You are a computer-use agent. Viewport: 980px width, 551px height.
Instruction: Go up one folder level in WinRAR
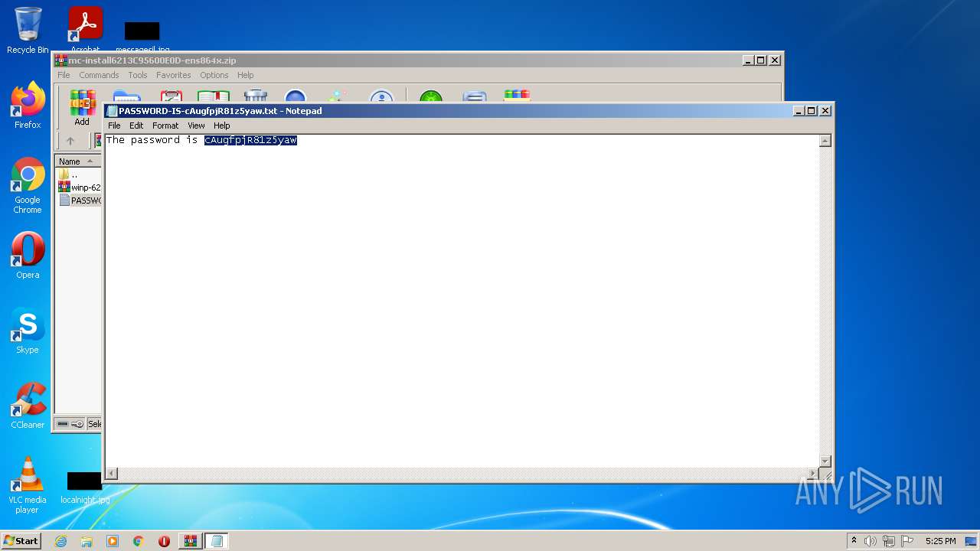[70, 141]
